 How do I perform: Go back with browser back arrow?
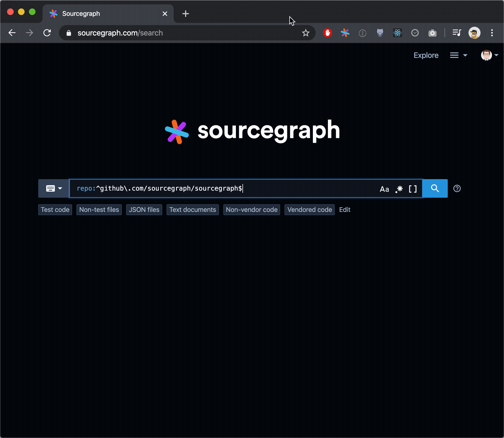coord(12,33)
